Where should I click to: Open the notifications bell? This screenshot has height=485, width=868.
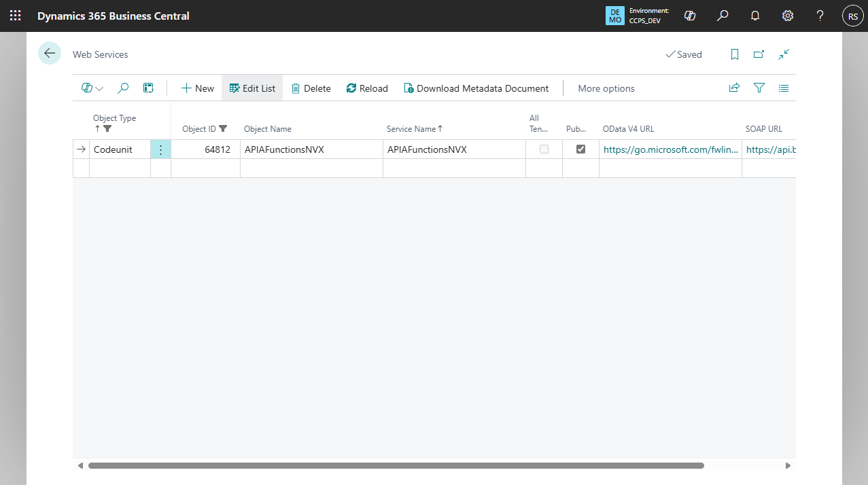pos(755,16)
